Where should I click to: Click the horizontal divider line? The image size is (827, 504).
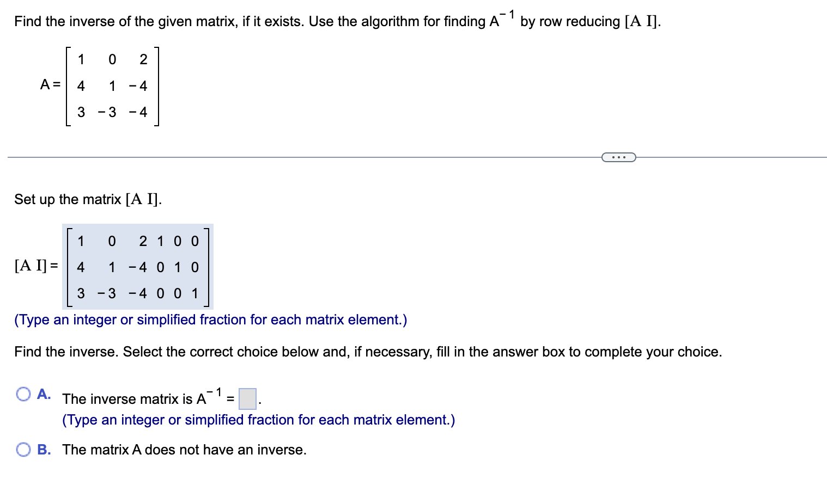(x=272, y=156)
